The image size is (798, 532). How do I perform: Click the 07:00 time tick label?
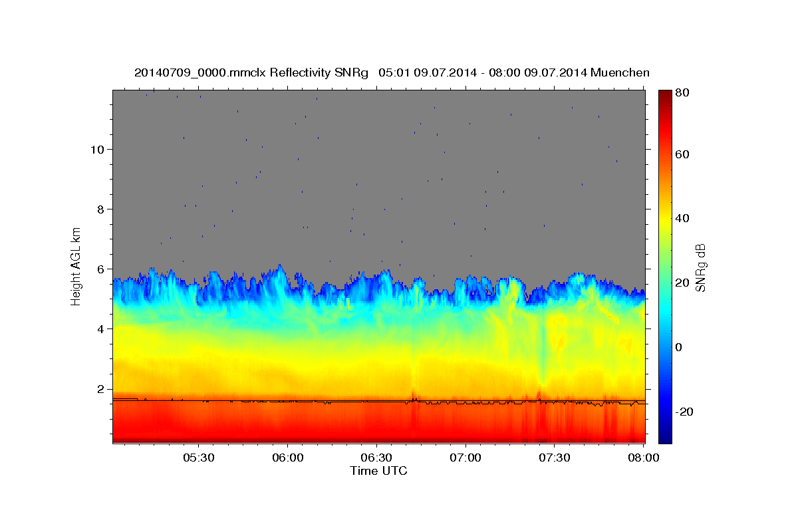pos(465,458)
